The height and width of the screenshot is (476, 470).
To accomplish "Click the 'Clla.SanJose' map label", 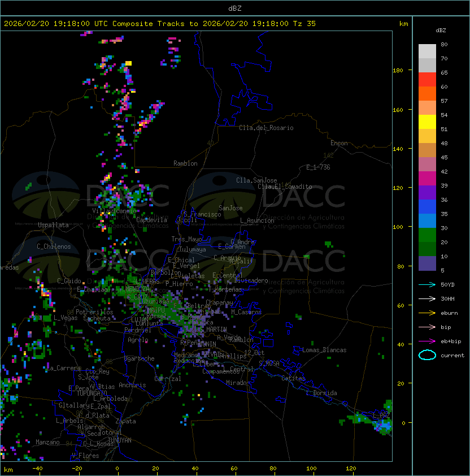I will (x=256, y=180).
